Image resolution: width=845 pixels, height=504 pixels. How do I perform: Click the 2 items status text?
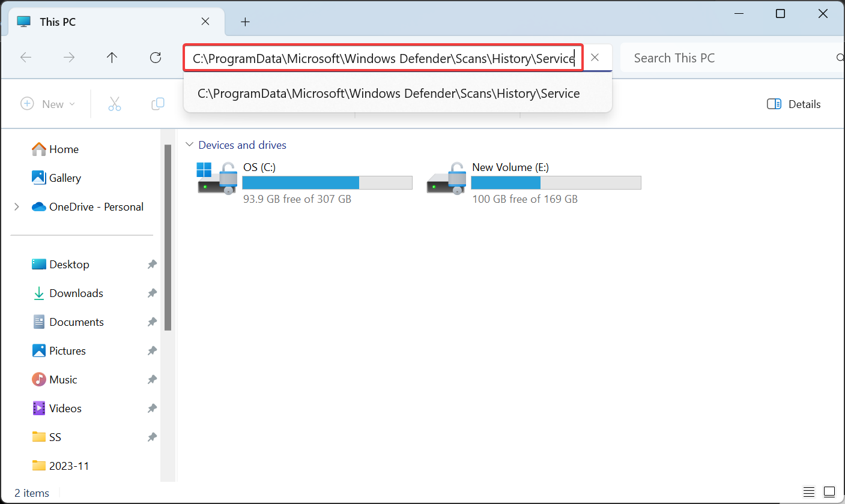(x=32, y=493)
